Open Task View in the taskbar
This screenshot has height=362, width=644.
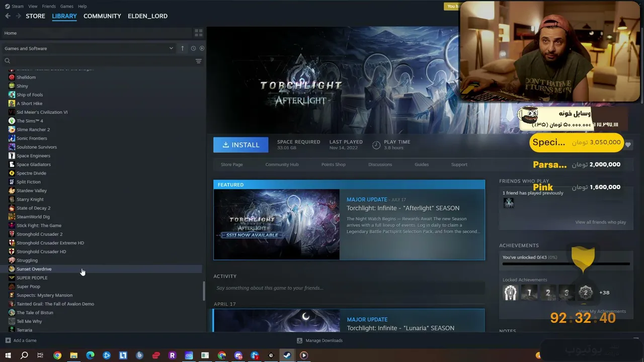[40, 355]
